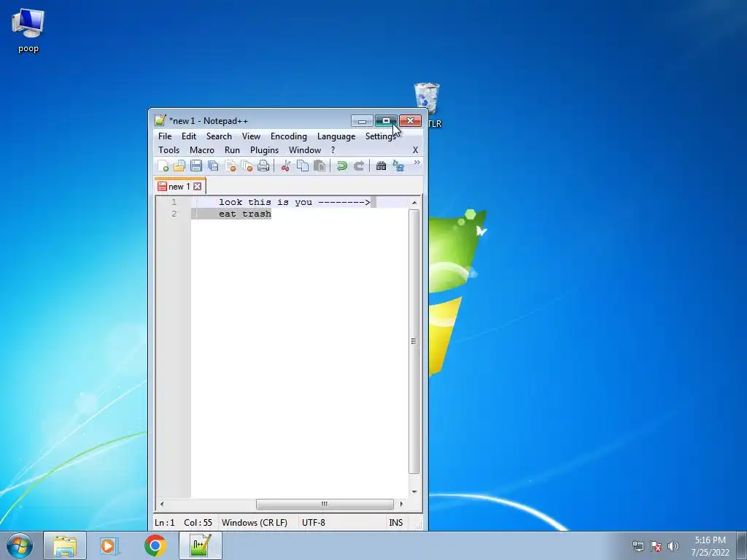Viewport: 747px width, 560px height.
Task: Click the vertical scrollbar thumb
Action: coord(414,341)
